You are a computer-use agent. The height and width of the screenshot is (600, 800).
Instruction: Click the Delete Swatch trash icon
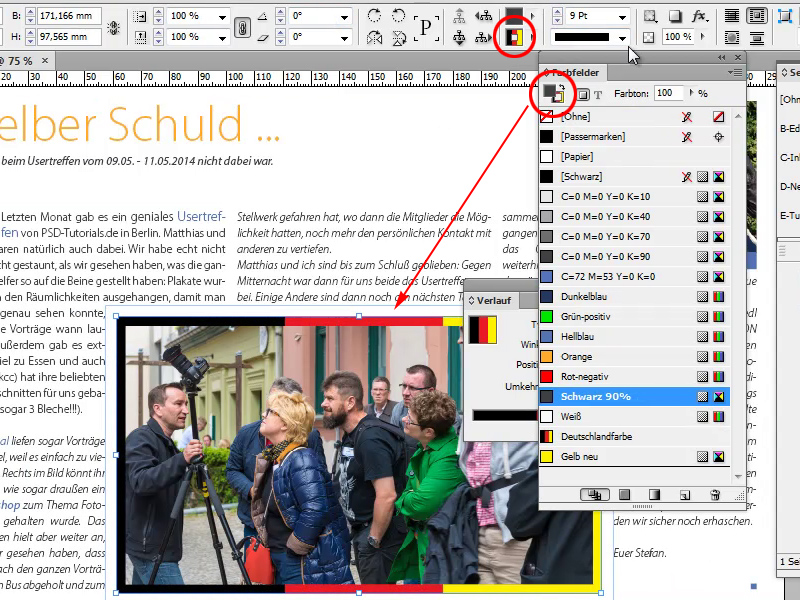[715, 494]
